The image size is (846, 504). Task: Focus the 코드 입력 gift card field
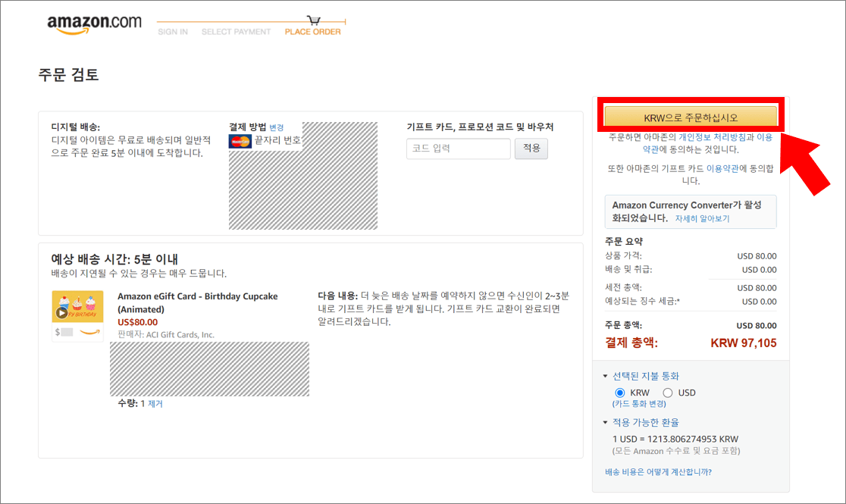coord(459,149)
